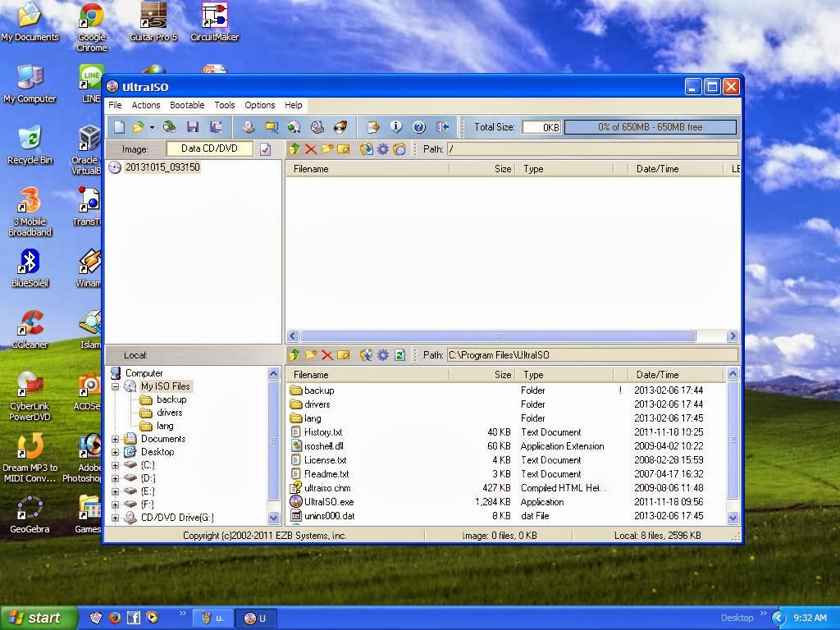The width and height of the screenshot is (840, 630).
Task: Burn the image to a CD/DVD
Action: click(x=339, y=127)
